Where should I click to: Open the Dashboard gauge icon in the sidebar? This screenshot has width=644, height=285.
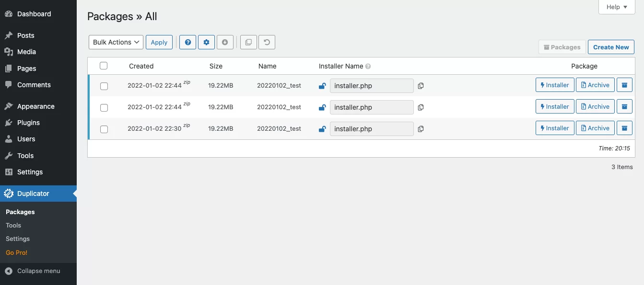coord(9,14)
